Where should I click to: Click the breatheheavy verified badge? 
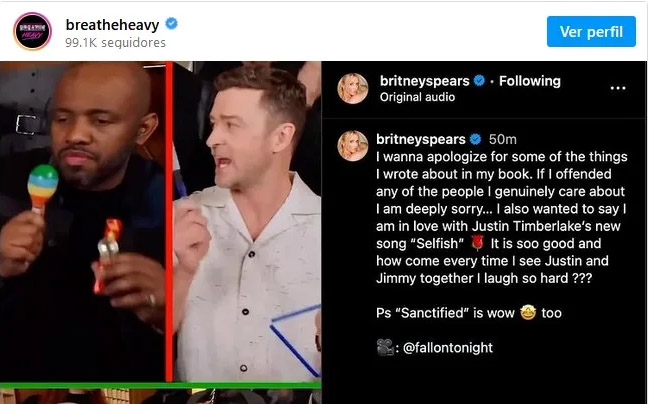click(x=171, y=24)
